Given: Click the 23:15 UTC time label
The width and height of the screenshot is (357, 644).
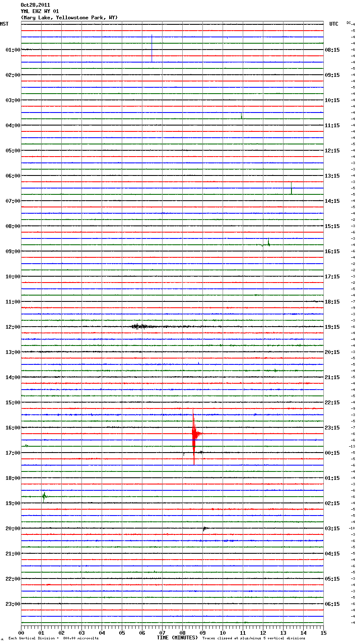Looking at the screenshot, I should 332,428.
